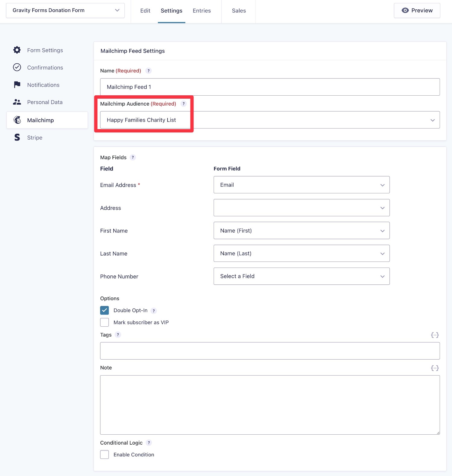Click the Phone Number field label
The height and width of the screenshot is (476, 452).
119,277
